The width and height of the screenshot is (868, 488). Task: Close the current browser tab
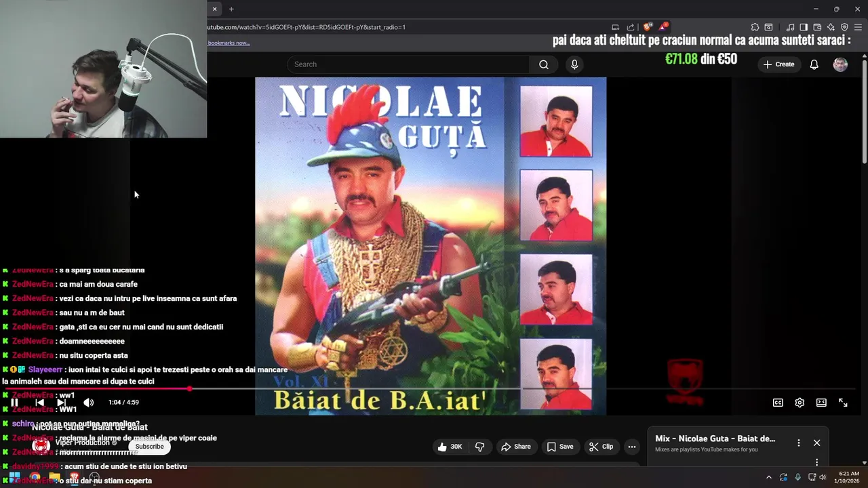pos(214,9)
